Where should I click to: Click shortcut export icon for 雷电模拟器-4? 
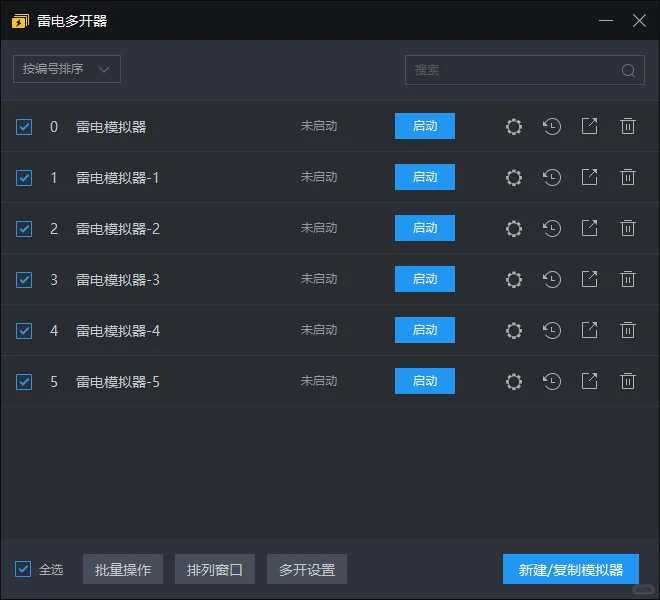click(589, 330)
